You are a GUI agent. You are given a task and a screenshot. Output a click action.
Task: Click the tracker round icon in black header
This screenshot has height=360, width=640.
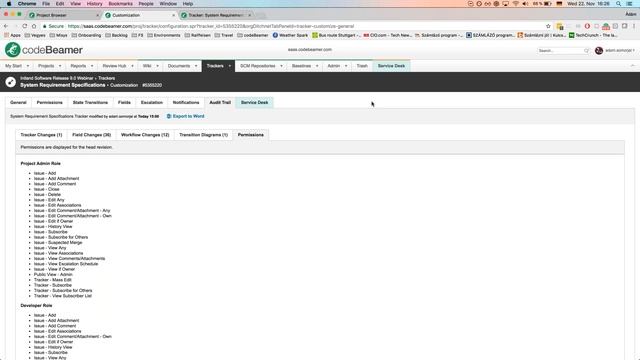click(x=11, y=82)
